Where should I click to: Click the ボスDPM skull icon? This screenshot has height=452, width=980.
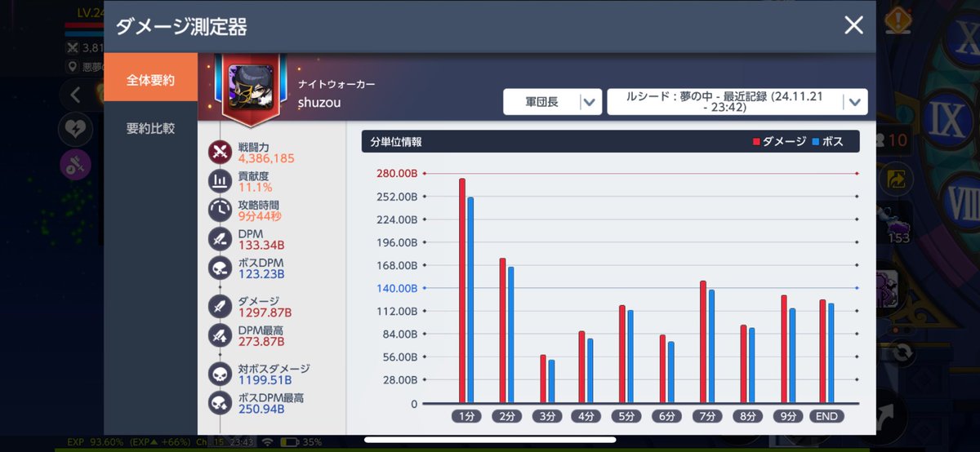pyautogui.click(x=220, y=268)
